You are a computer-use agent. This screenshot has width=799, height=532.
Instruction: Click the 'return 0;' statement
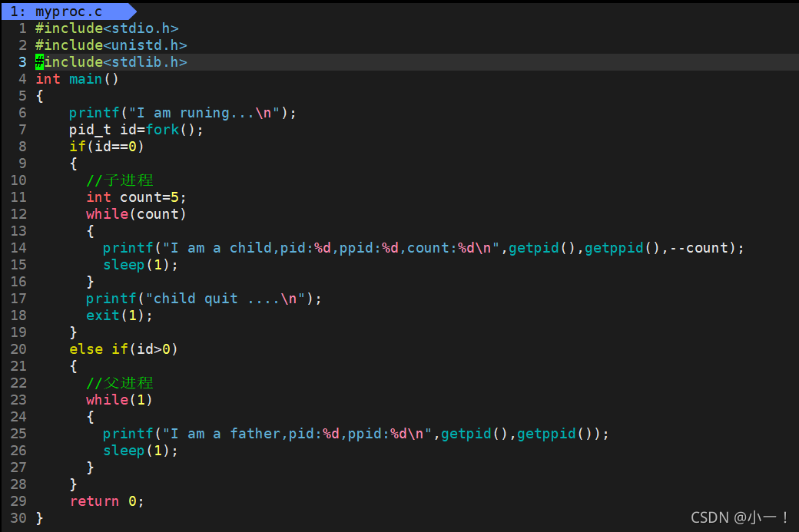coord(107,501)
